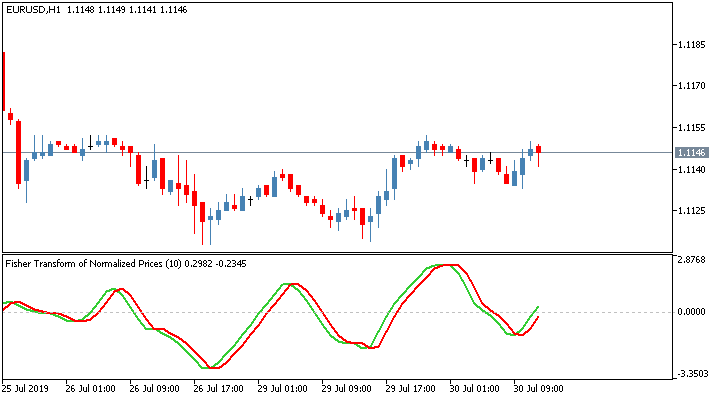Click the 2.8768 indicator scale value

692,260
